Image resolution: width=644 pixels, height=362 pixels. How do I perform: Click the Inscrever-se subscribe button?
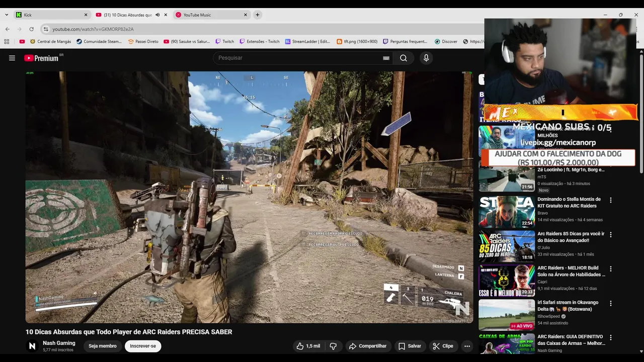(143, 346)
